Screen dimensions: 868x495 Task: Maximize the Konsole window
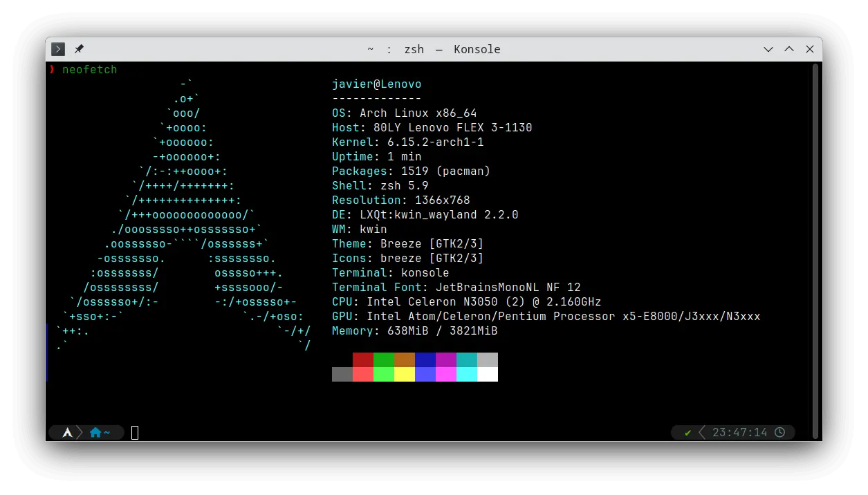[x=789, y=49]
